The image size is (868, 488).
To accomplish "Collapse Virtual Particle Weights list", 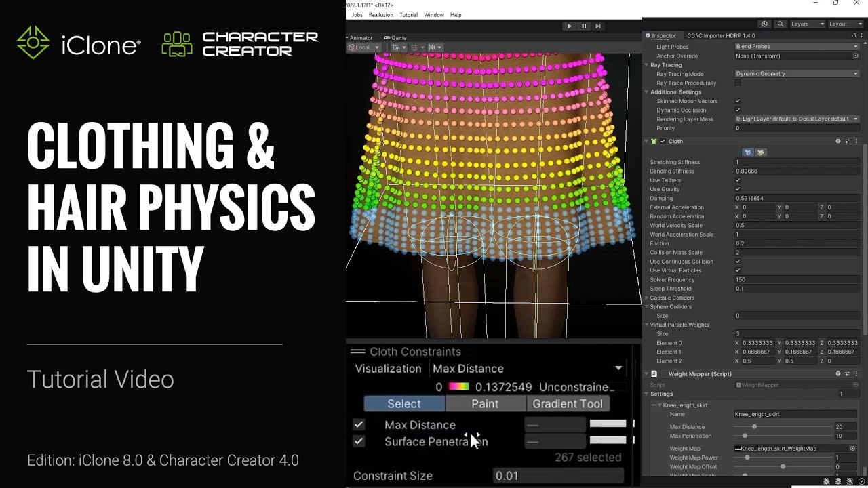I will click(647, 325).
